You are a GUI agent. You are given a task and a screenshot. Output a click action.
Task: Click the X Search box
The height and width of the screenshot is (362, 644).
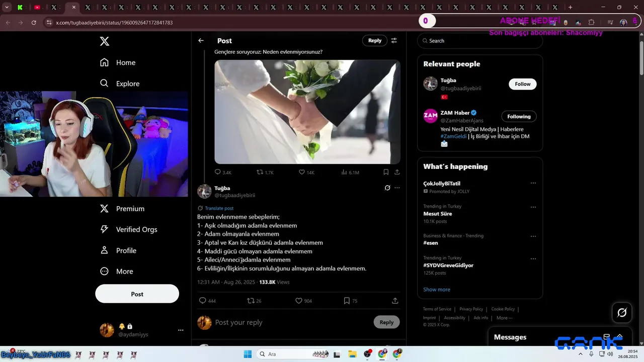[480, 41]
